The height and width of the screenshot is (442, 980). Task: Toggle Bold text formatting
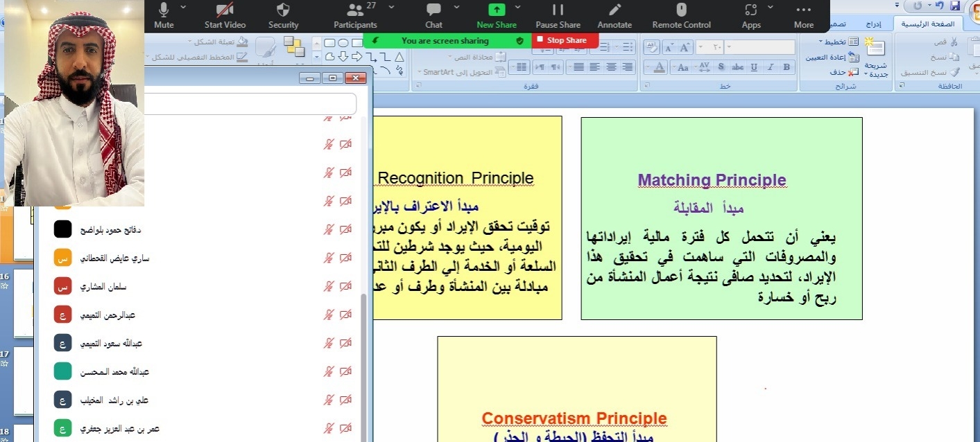(x=786, y=67)
